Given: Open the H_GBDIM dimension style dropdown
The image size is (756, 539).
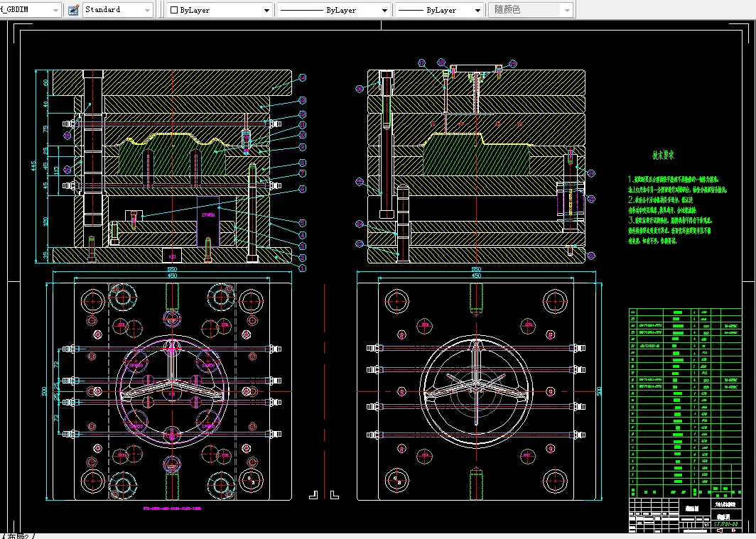Looking at the screenshot, I should [56, 10].
